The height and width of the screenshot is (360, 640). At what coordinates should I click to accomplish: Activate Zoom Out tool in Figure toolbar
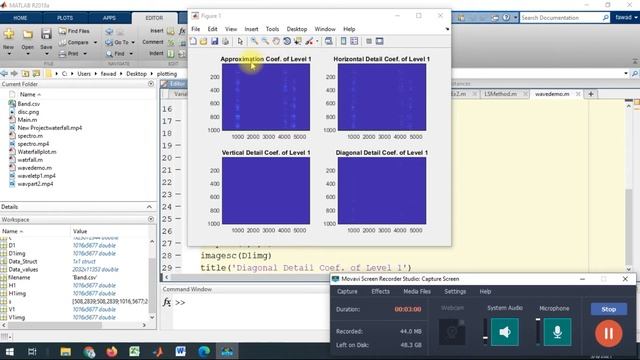(x=265, y=41)
